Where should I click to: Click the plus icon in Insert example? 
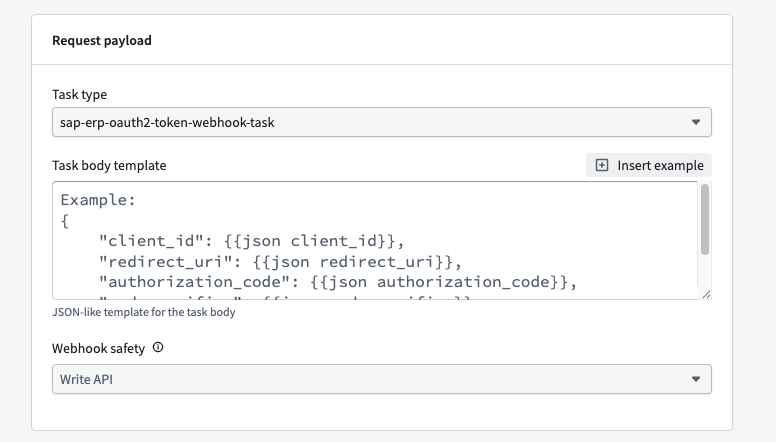click(x=602, y=165)
